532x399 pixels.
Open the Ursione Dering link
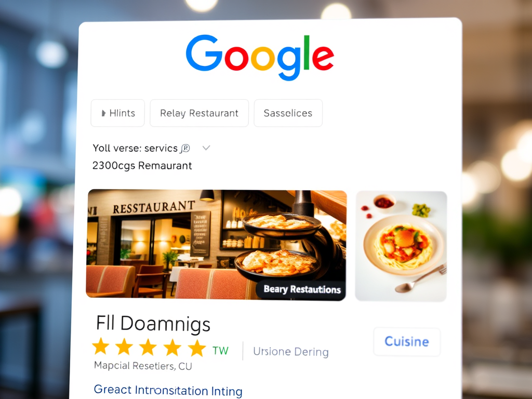[291, 352]
